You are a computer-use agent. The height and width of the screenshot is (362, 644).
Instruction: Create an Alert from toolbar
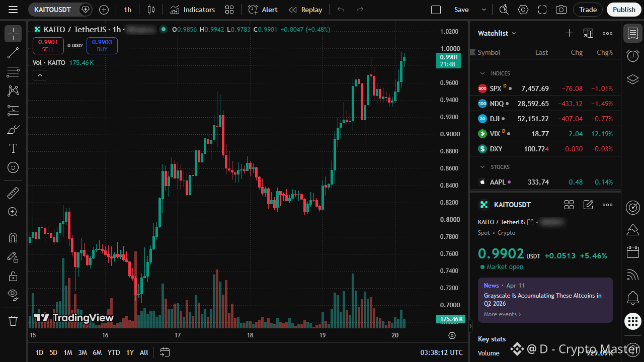coord(263,10)
